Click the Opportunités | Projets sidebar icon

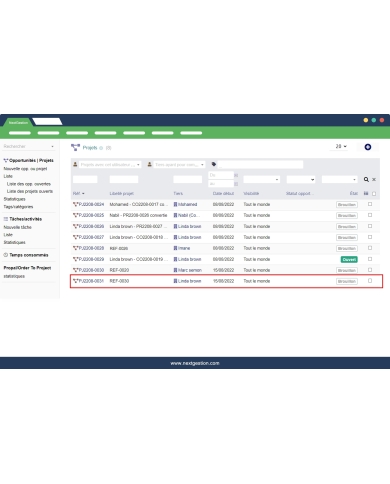coord(6,161)
